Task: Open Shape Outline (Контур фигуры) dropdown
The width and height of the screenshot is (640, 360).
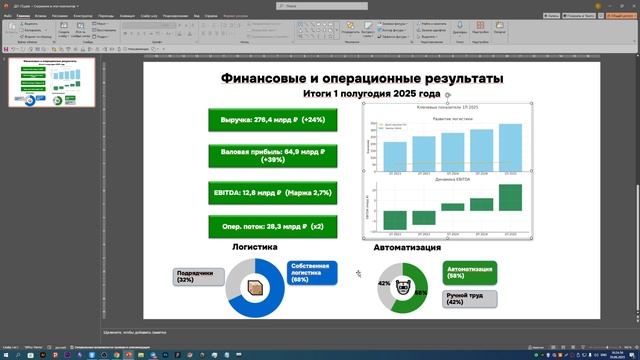Action: (x=391, y=30)
